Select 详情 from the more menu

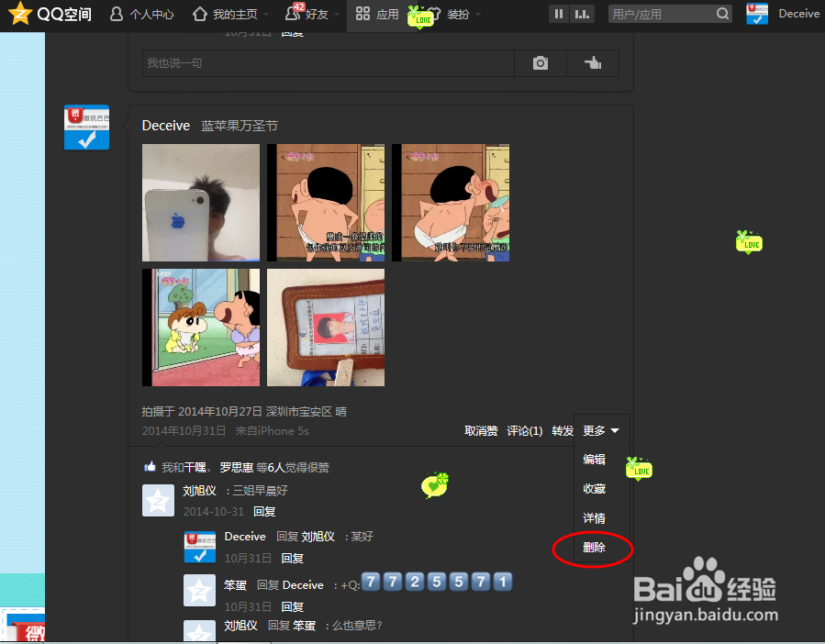(x=594, y=518)
